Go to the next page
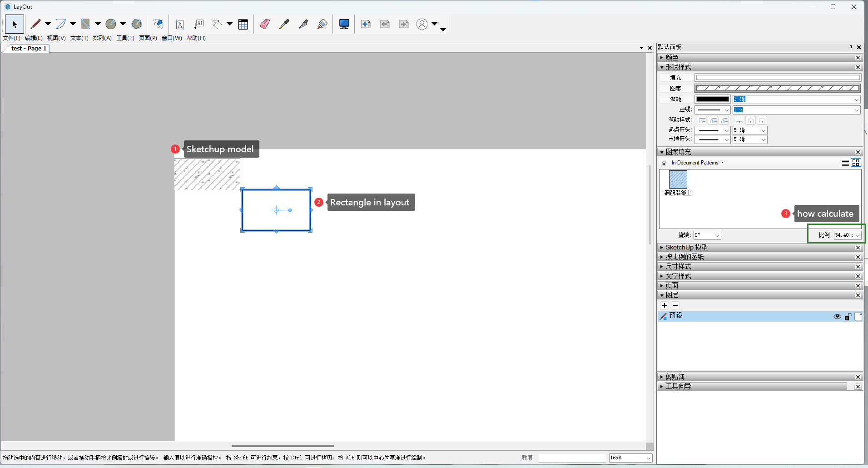This screenshot has width=868, height=468. coord(404,24)
